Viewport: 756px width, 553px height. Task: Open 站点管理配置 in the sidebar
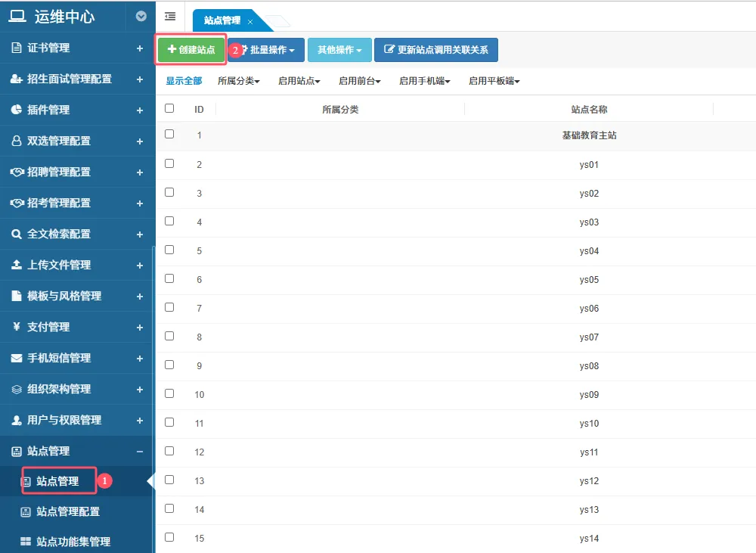[68, 511]
